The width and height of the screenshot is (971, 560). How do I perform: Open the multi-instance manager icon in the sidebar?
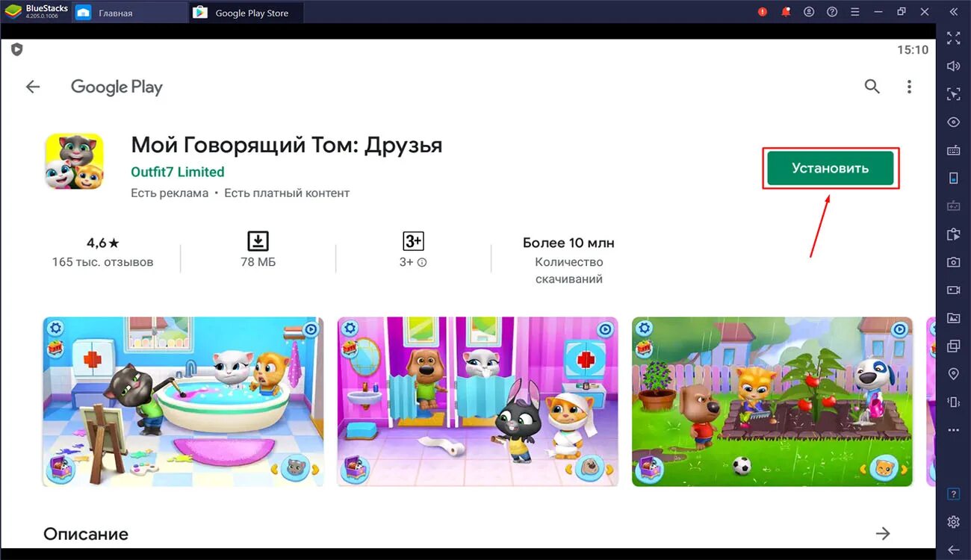tap(953, 346)
